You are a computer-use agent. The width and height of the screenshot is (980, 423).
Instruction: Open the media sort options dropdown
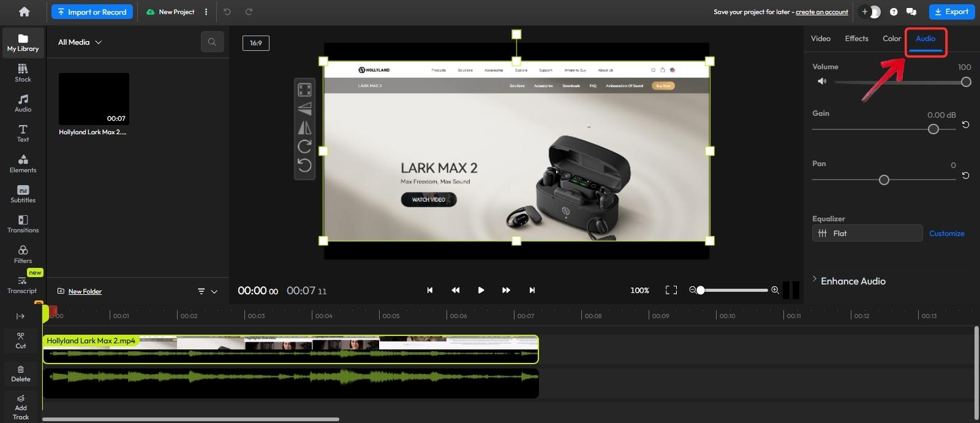208,291
